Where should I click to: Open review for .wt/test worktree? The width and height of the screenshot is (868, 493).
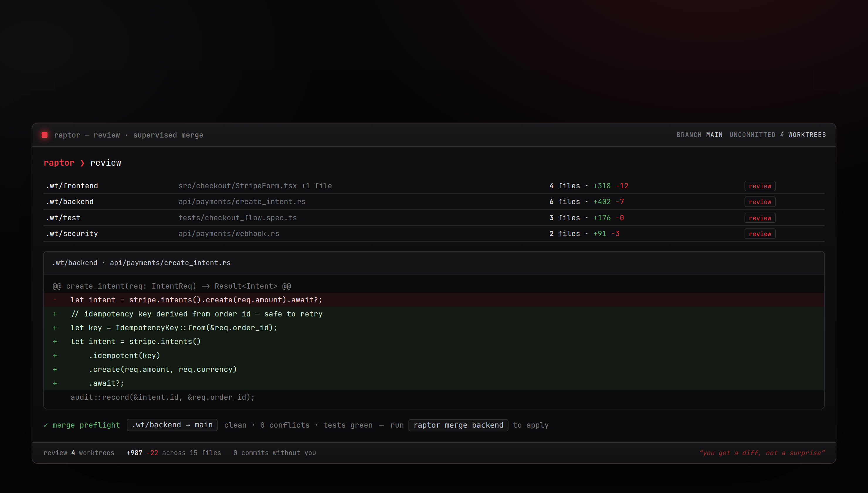click(x=760, y=218)
